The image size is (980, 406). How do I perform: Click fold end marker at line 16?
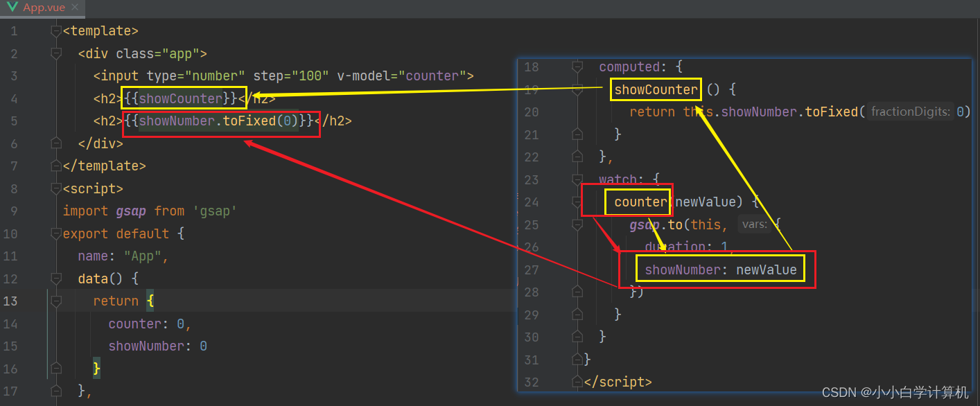pyautogui.click(x=56, y=369)
